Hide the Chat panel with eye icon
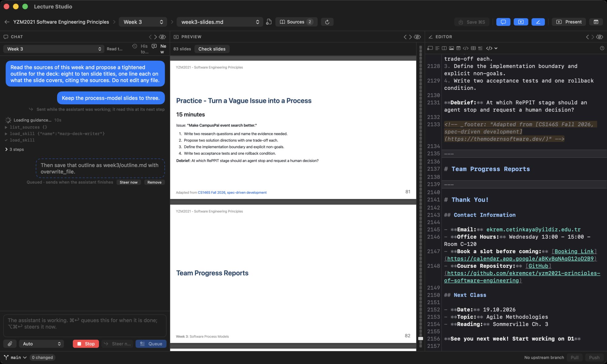The width and height of the screenshot is (607, 364). (x=163, y=37)
